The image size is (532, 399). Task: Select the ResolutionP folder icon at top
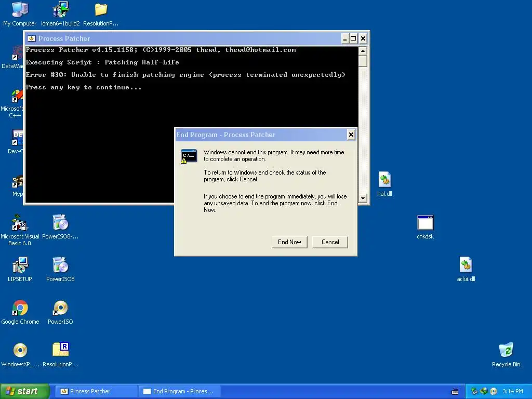[101, 14]
